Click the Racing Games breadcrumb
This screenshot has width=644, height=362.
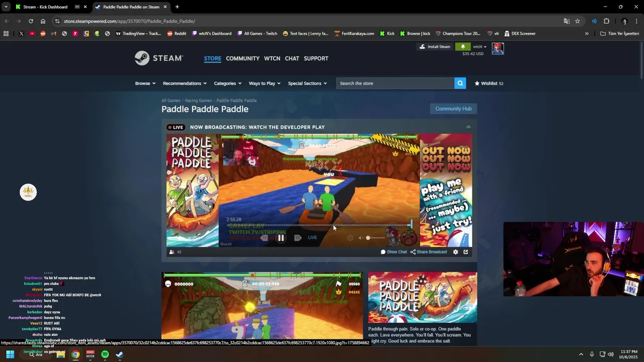point(198,101)
